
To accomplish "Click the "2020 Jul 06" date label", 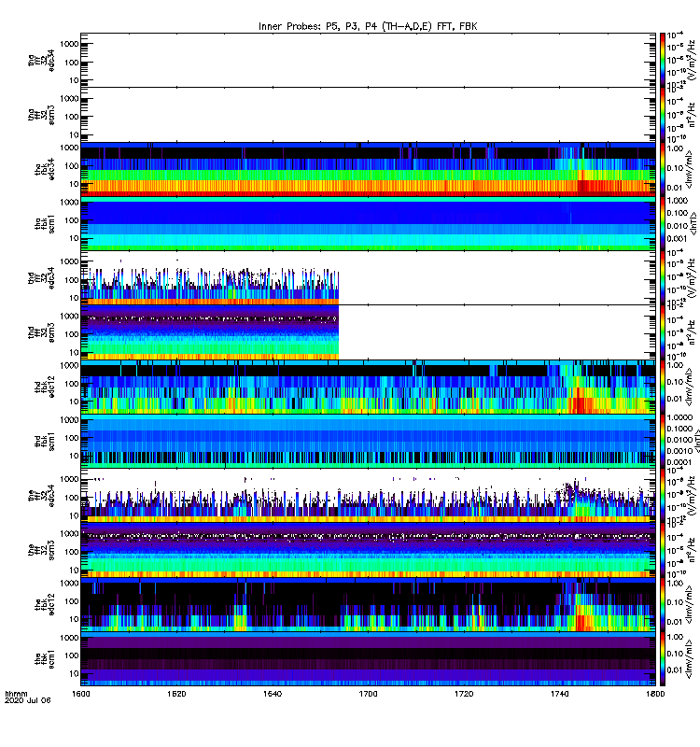I will pos(28,700).
